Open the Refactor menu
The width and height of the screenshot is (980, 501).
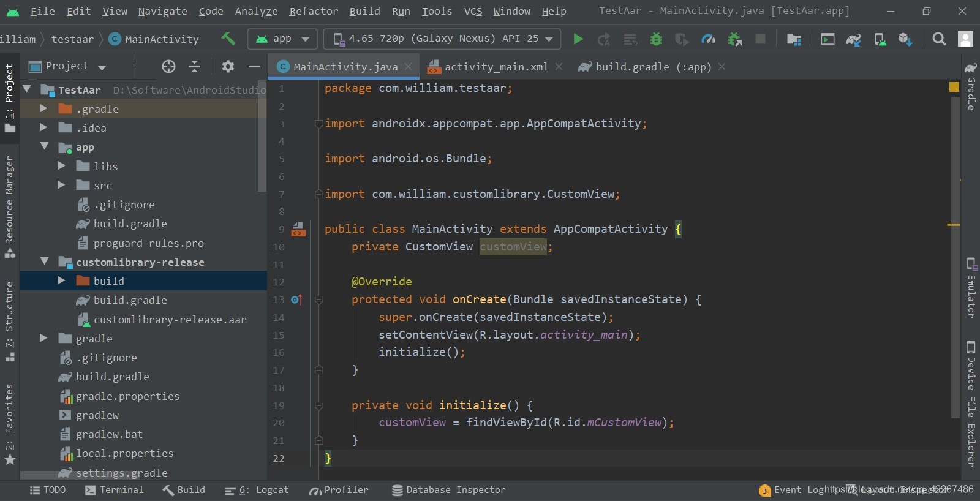pyautogui.click(x=314, y=11)
